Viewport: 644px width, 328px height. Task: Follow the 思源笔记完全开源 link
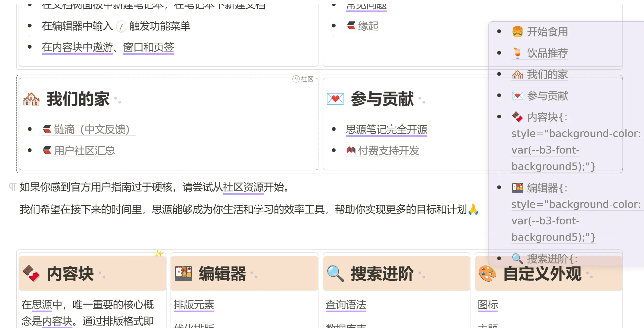point(386,130)
